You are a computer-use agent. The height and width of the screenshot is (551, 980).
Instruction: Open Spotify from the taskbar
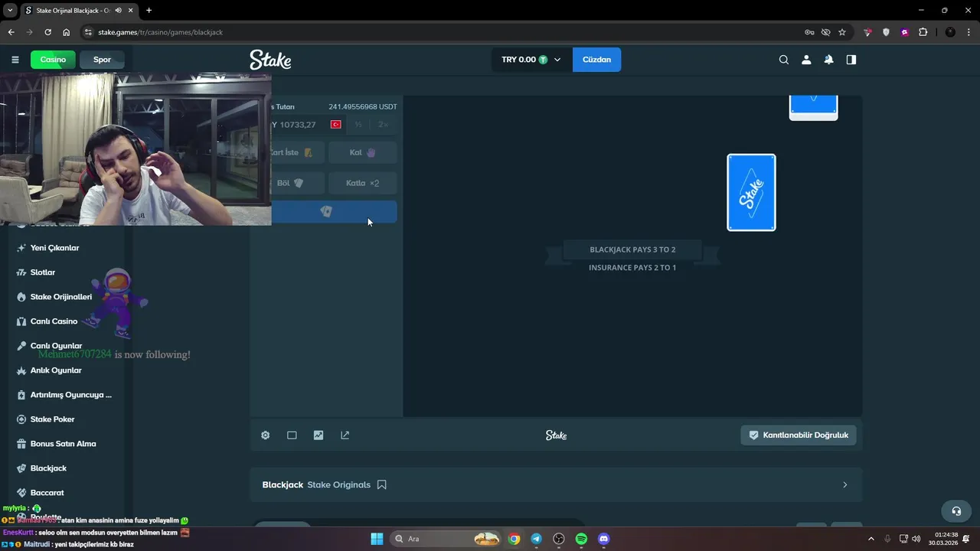(581, 539)
